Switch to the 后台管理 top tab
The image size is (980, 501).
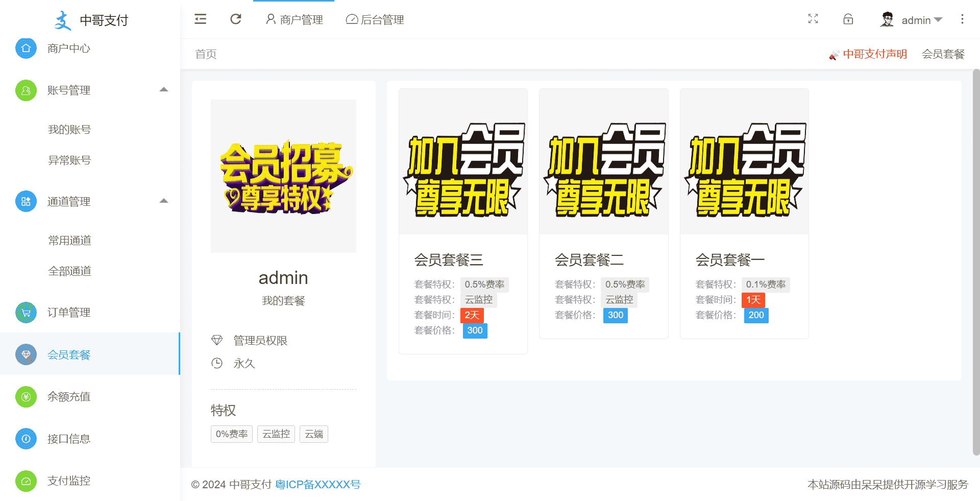[375, 20]
